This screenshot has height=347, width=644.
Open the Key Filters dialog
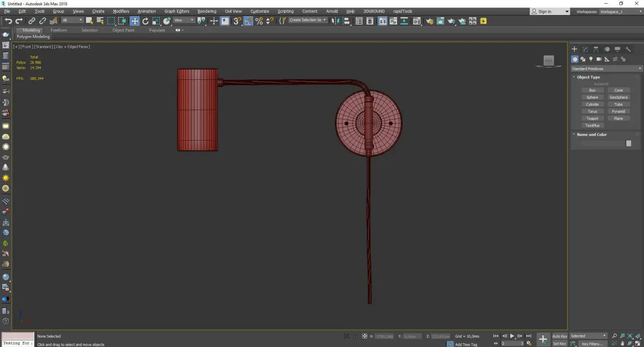[592, 344]
